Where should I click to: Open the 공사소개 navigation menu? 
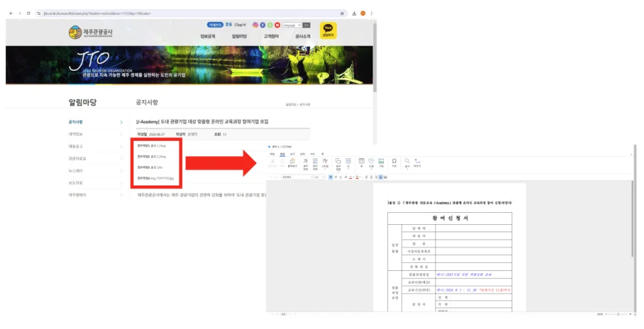tap(303, 36)
